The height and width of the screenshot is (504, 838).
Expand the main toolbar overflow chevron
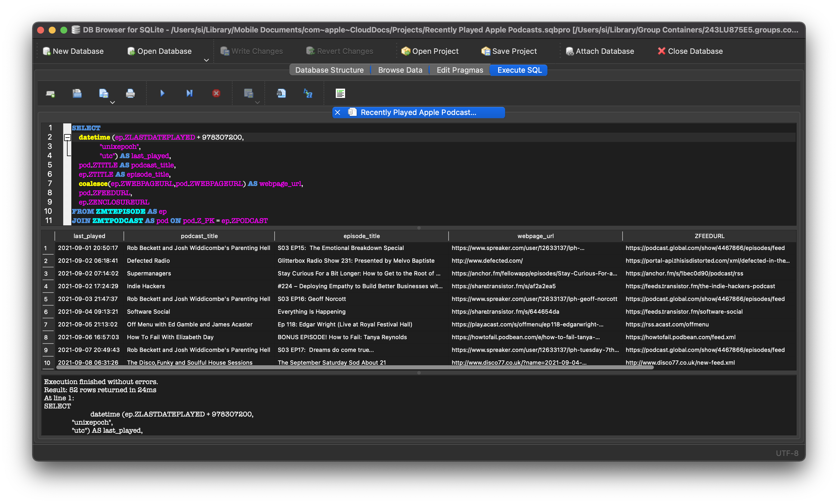pyautogui.click(x=206, y=60)
